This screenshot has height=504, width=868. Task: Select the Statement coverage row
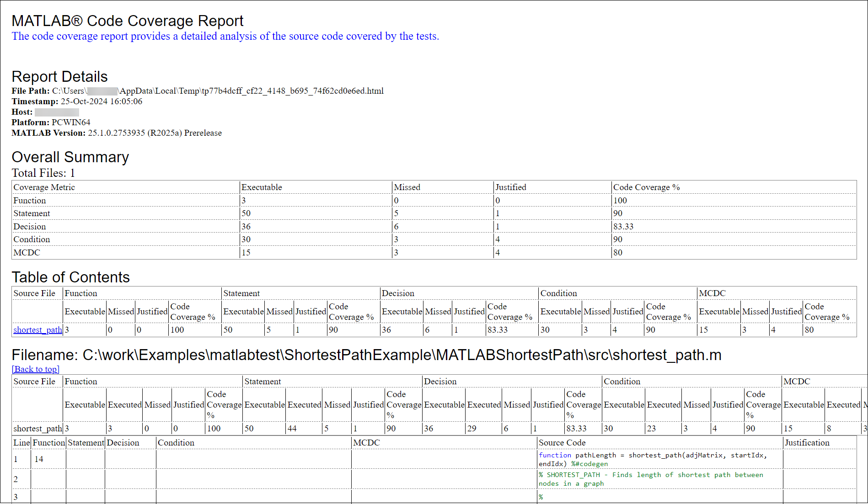click(32, 213)
